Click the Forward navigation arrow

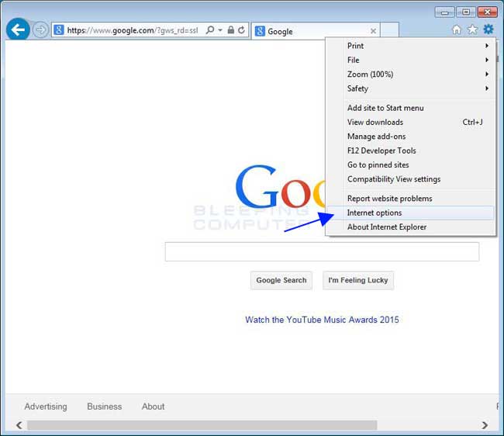tap(40, 30)
